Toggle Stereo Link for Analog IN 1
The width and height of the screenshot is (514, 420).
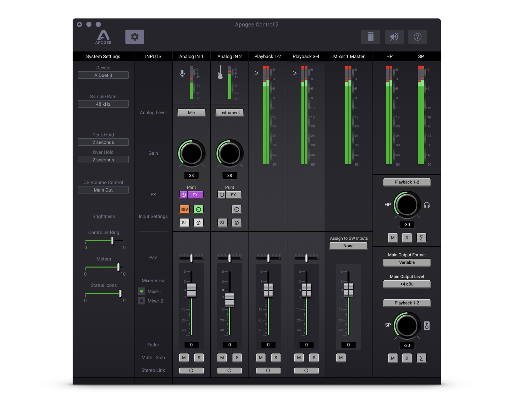tap(191, 370)
